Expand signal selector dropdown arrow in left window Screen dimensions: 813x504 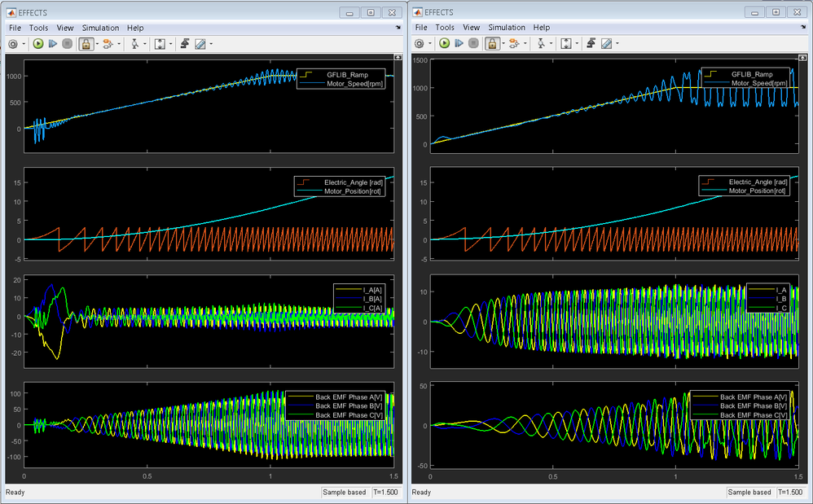[119, 44]
